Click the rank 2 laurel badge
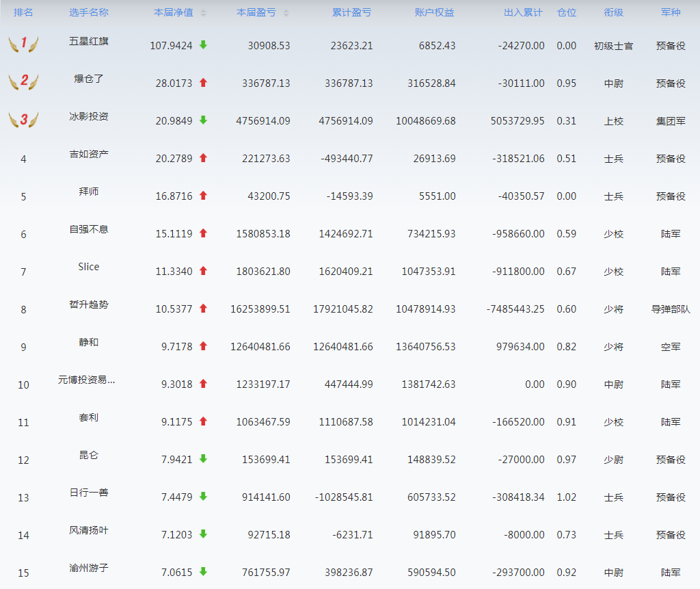This screenshot has width=700, height=589. (x=24, y=81)
